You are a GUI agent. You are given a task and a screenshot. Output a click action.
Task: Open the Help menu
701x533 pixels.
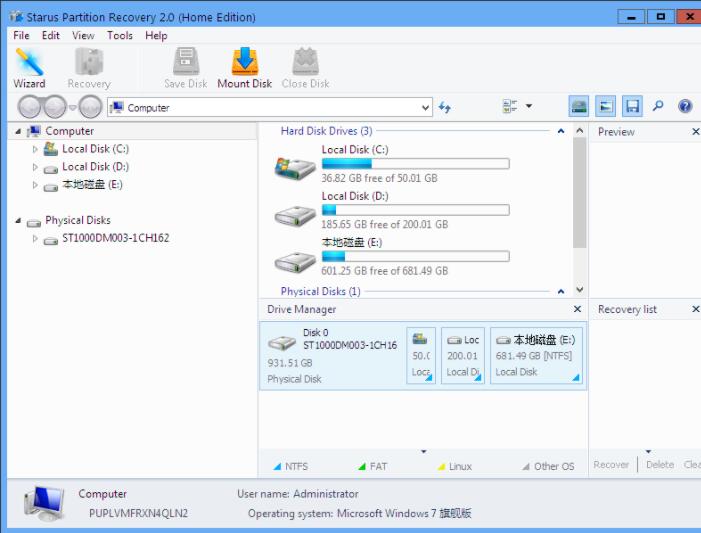tap(156, 35)
